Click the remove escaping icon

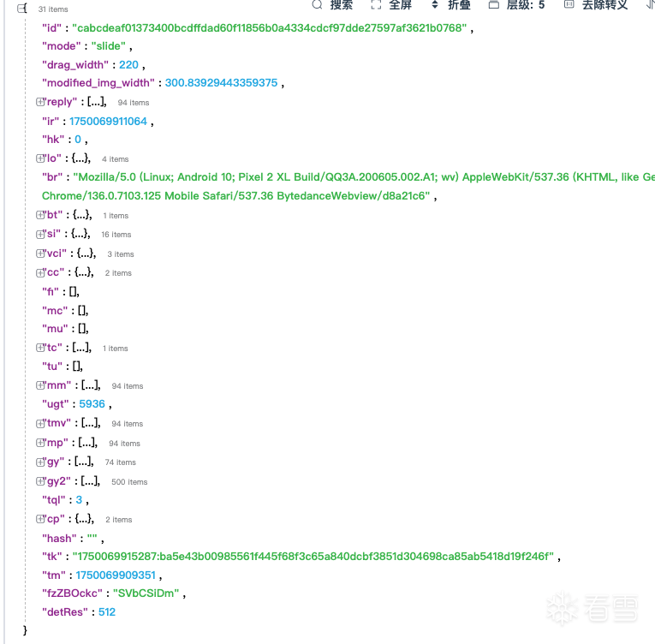click(569, 4)
